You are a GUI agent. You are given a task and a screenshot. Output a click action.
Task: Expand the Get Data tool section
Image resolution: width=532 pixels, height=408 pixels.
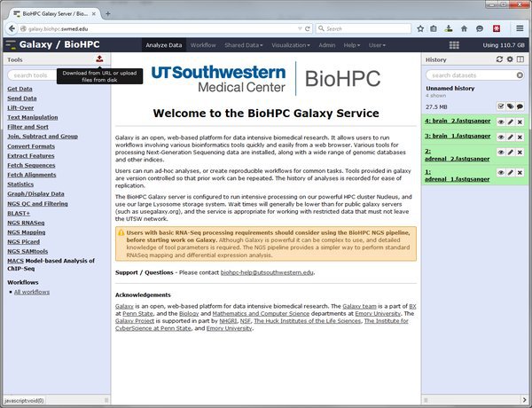click(x=20, y=89)
